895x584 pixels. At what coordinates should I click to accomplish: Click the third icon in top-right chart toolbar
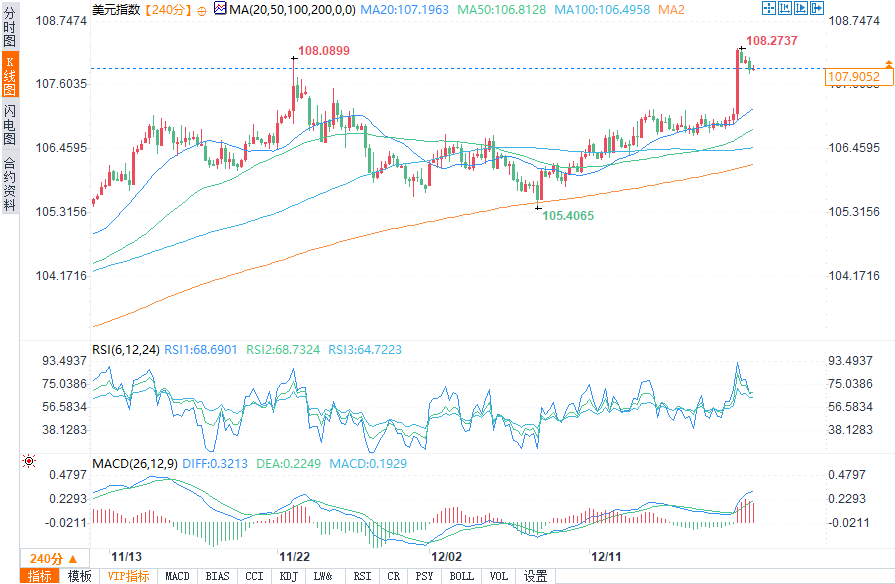801,8
